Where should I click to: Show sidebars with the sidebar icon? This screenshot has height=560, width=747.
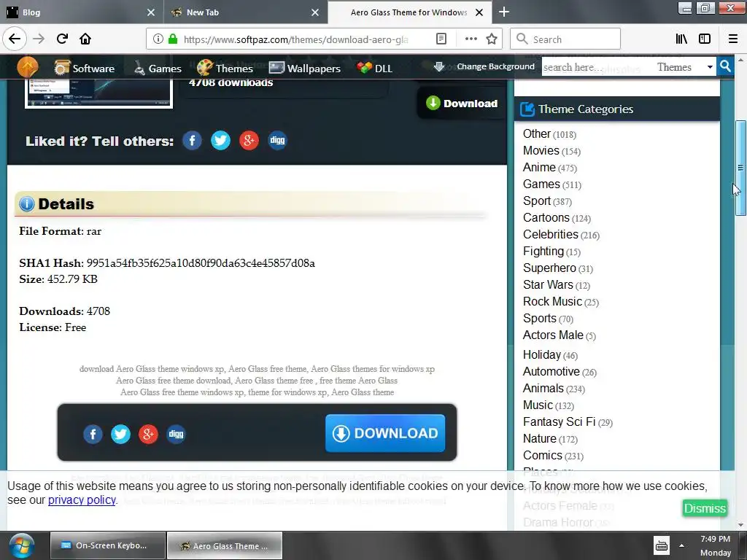tap(705, 39)
